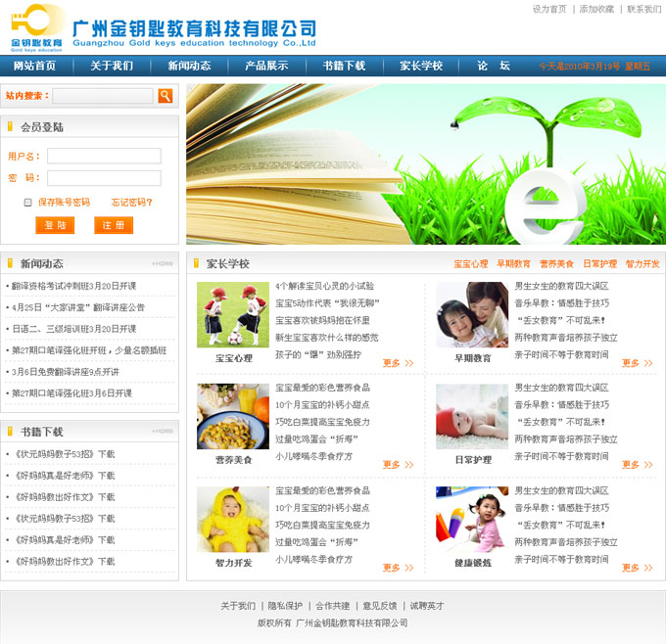
Task: Open the 关于我们 navigation menu item
Action: (x=112, y=66)
